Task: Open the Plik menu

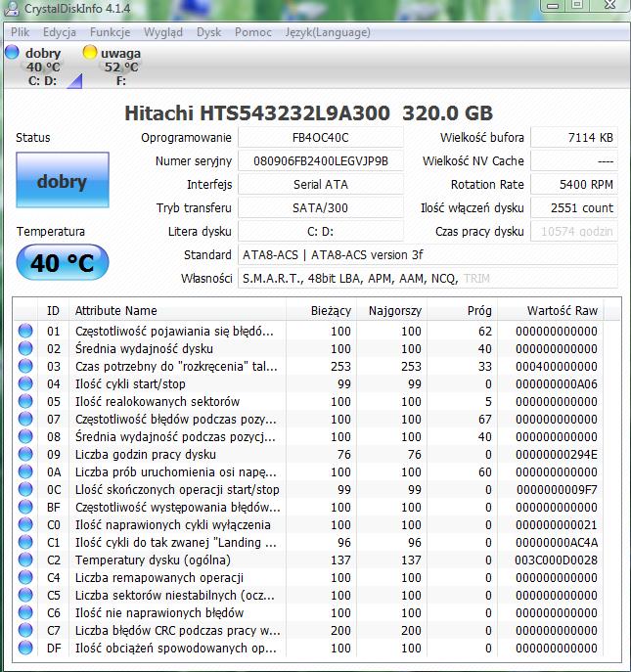Action: (x=21, y=32)
